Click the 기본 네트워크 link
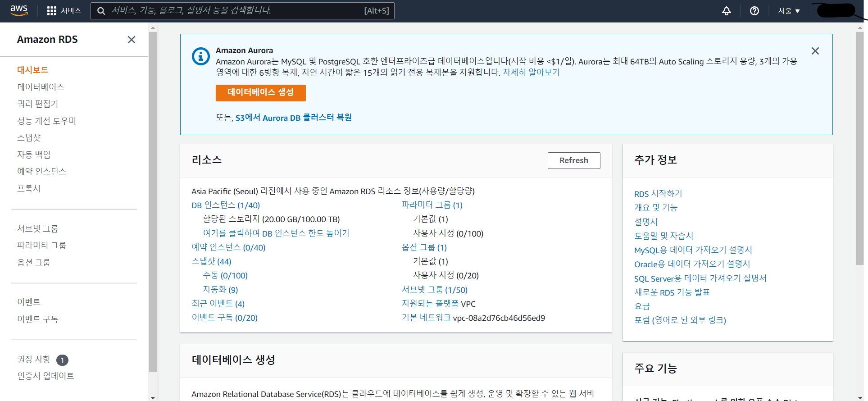Image resolution: width=868 pixels, height=401 pixels. (x=426, y=318)
